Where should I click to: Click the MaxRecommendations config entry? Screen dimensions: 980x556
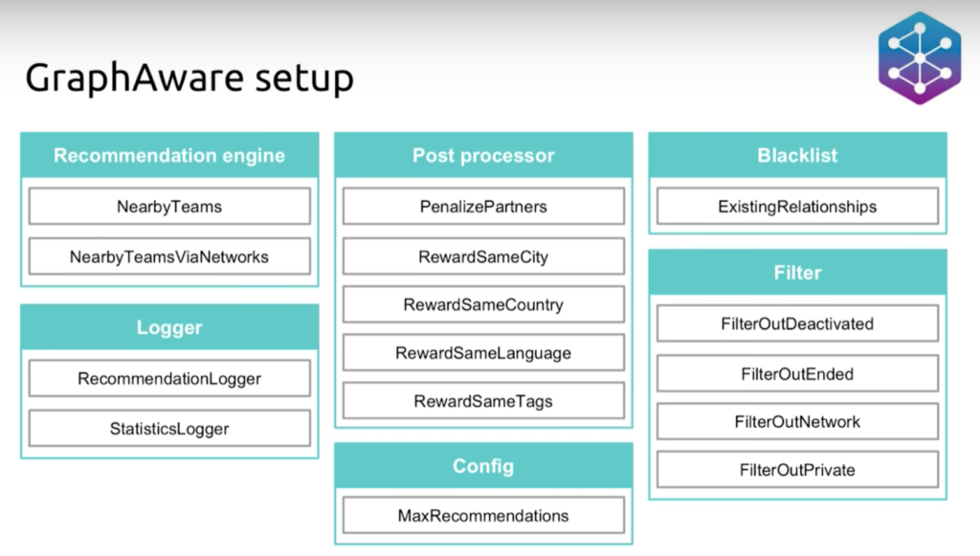(483, 515)
